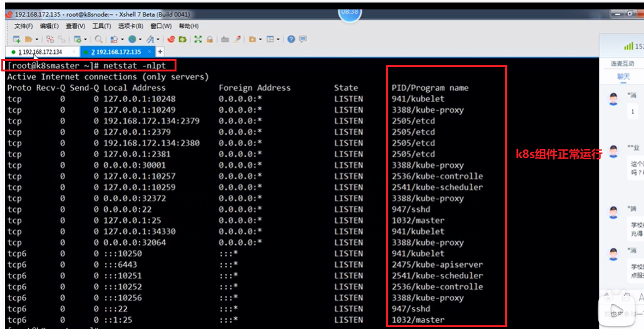Launch Xftp with the red swirl icon
This screenshot has height=329, width=644.
(x=171, y=39)
